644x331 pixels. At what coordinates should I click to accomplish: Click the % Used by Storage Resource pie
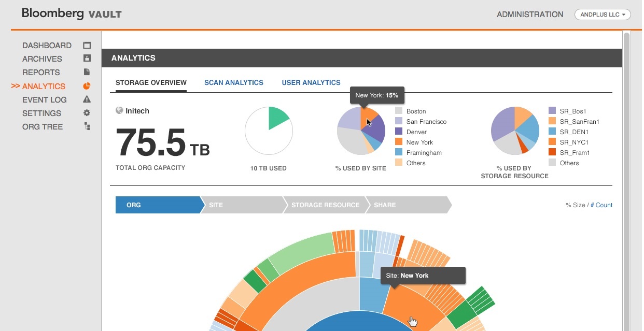tap(515, 131)
